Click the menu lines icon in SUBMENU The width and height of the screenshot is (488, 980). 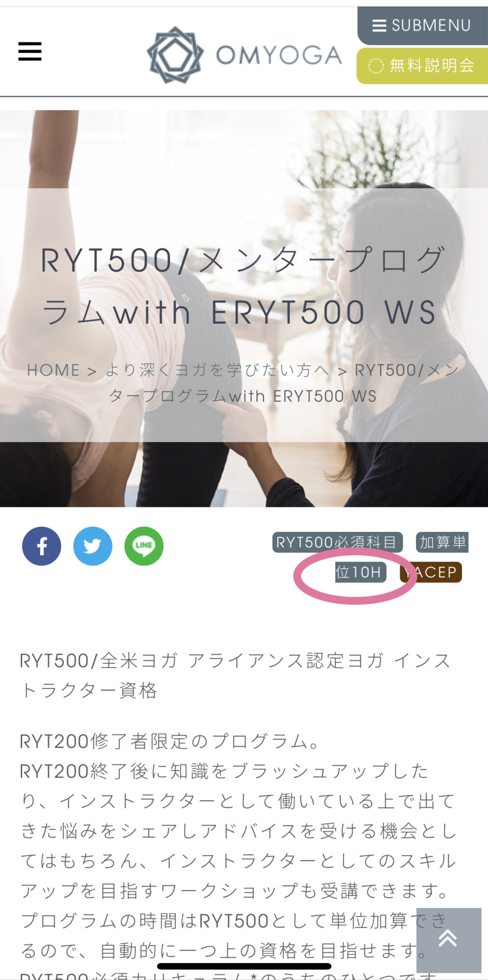point(379,26)
